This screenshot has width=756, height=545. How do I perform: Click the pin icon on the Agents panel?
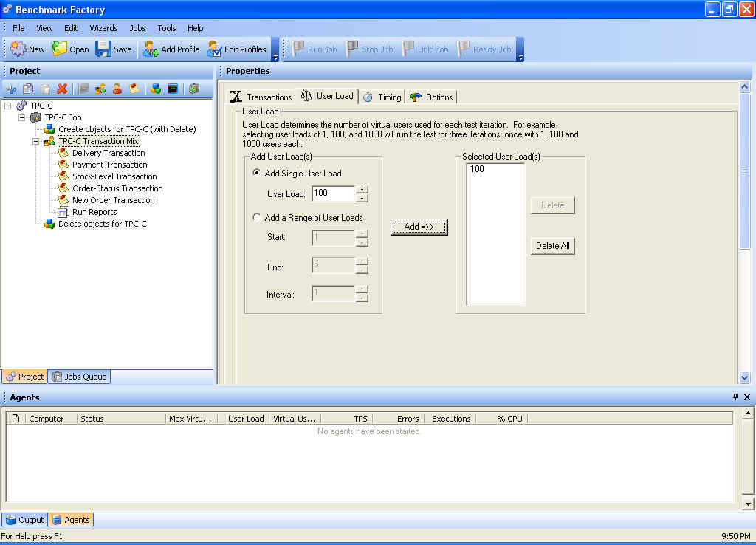tap(735, 397)
